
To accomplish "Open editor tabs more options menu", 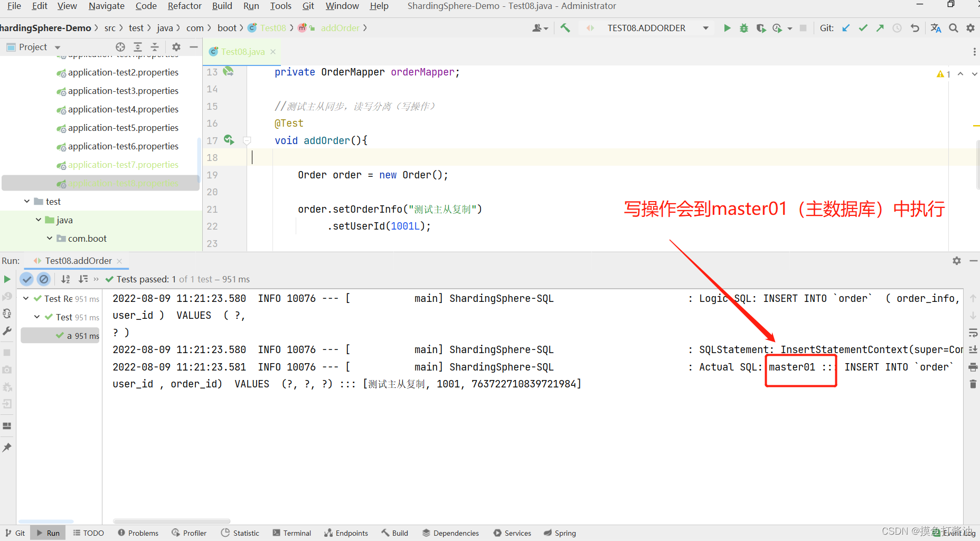I will tap(974, 52).
